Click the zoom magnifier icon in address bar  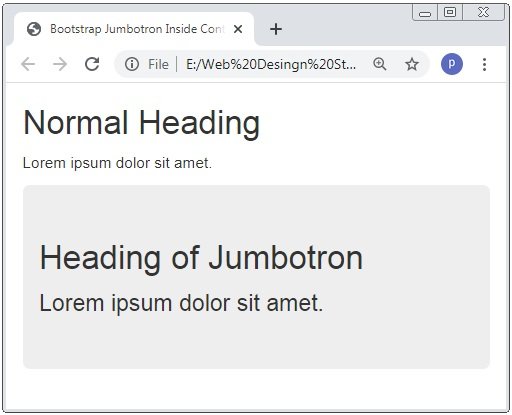point(380,64)
